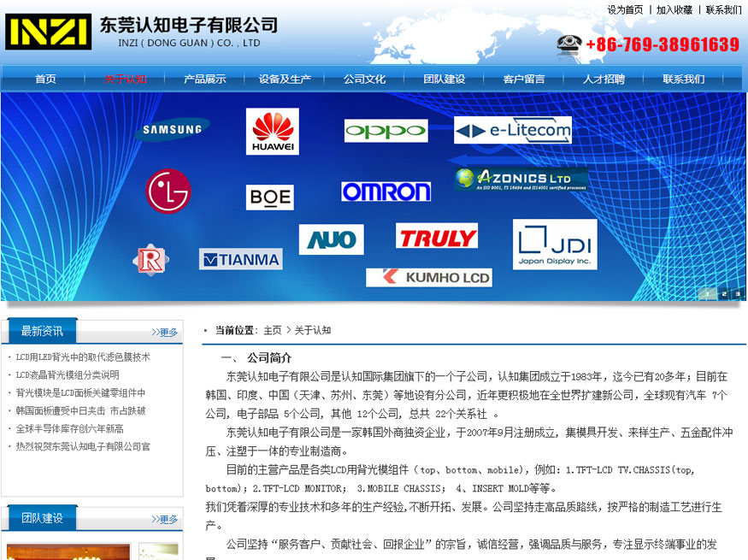Click the Azonics Ltd logo
Screen dimensions: 748x560
521,180
